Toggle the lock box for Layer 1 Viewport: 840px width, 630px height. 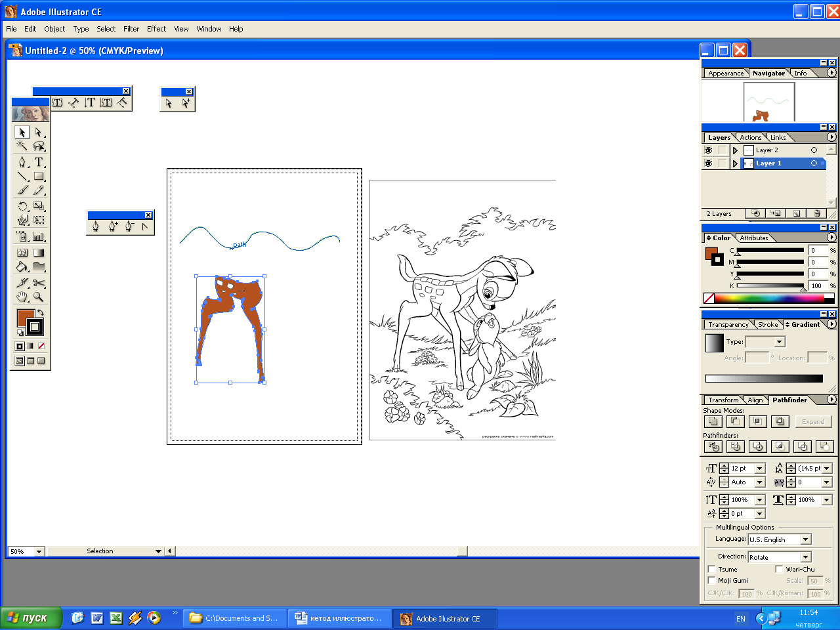(x=722, y=163)
